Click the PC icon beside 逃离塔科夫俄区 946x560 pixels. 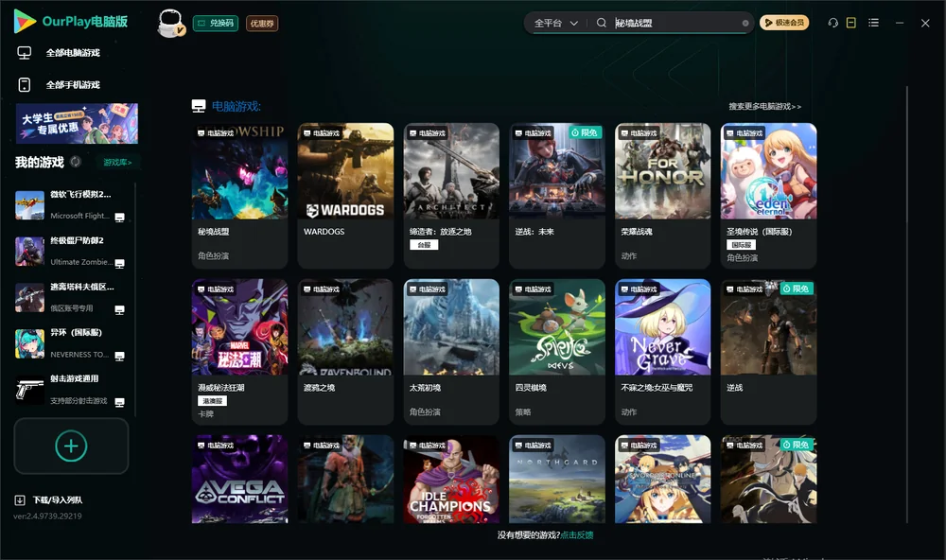click(120, 310)
